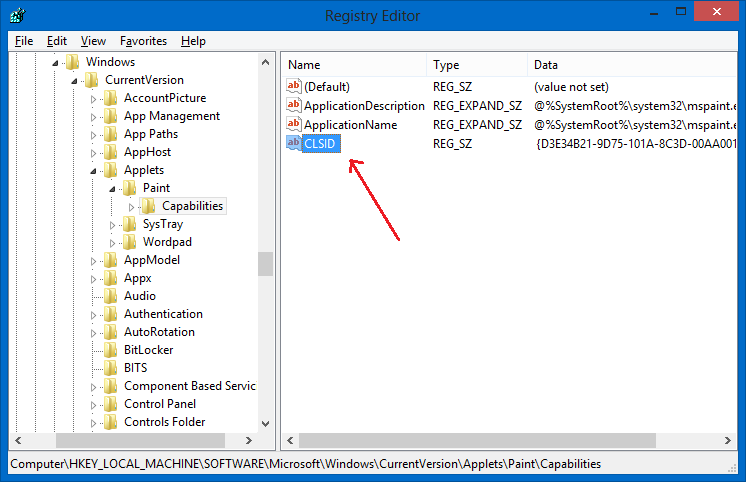
Task: Click the CurrentVersion folder icon
Action: click(x=92, y=80)
